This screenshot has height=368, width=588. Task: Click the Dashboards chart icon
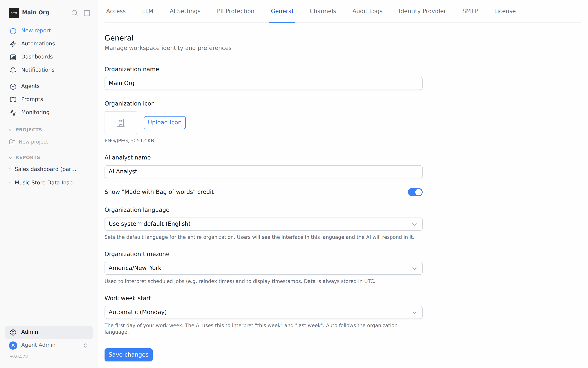pyautogui.click(x=13, y=57)
